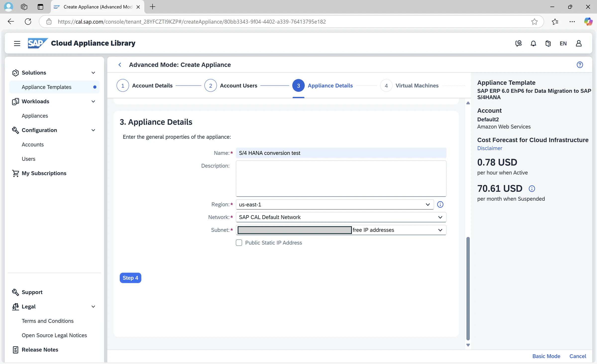Open browser favorites list icon
This screenshot has width=597, height=364.
pyautogui.click(x=555, y=22)
